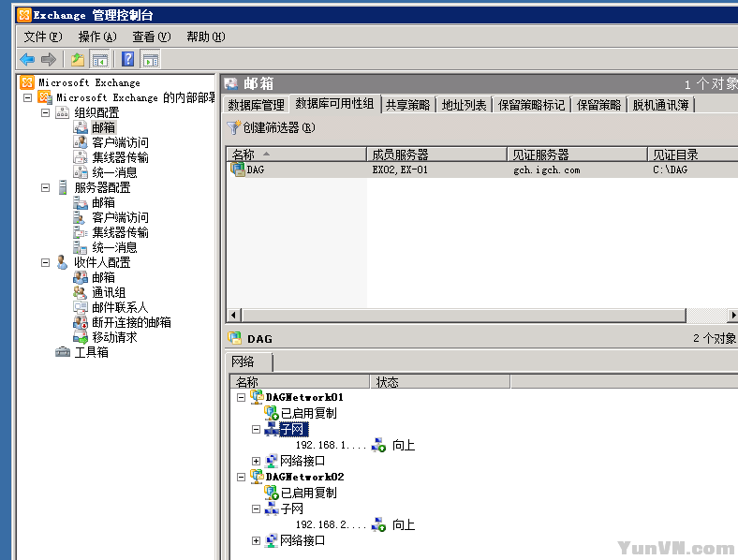738x560 pixels.
Task: Click the 网络接口 icon under DAGNetwork02
Action: coord(272,540)
